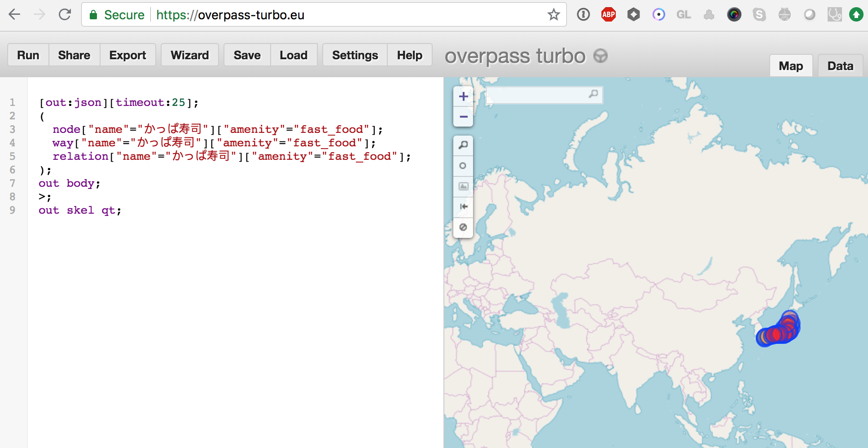Run the Overpass query

click(28, 55)
